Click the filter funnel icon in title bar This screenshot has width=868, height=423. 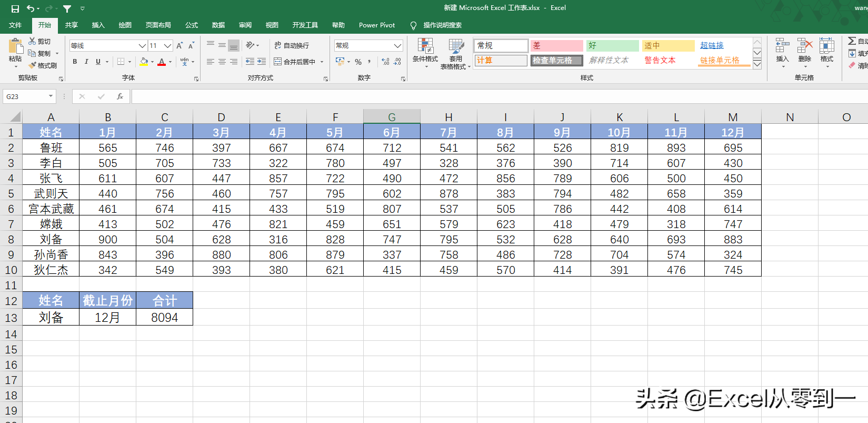67,8
